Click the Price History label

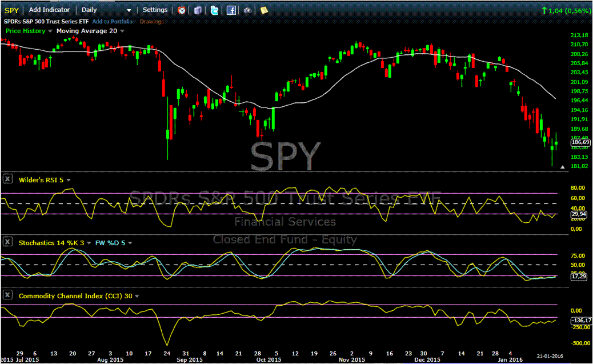coord(25,31)
